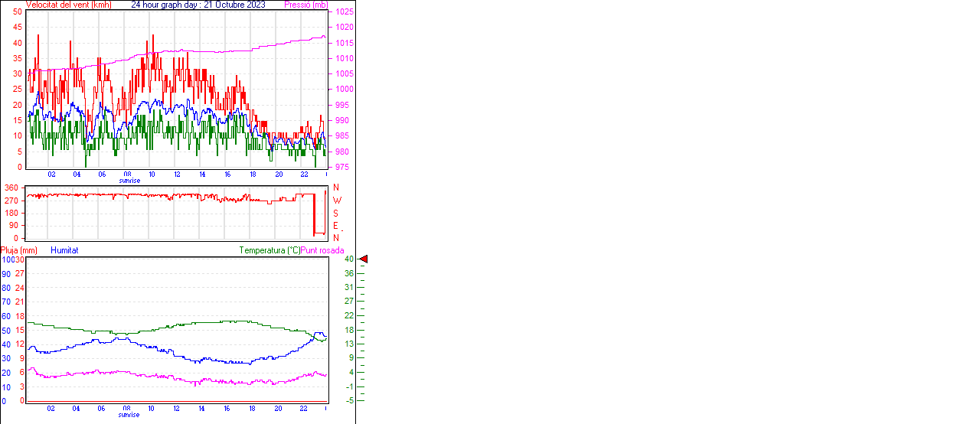The image size is (980, 424).
Task: Click the 'Velocitat del vent (kmh)' label
Action: 68,5
